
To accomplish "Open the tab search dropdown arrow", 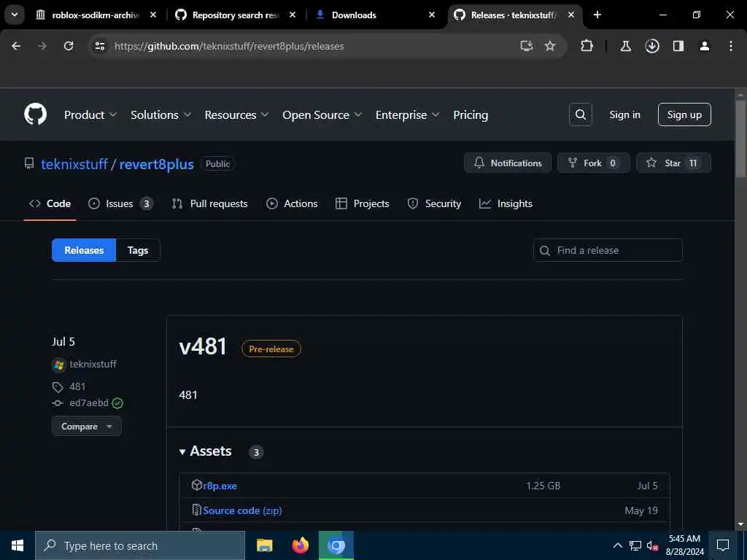I will pos(15,15).
